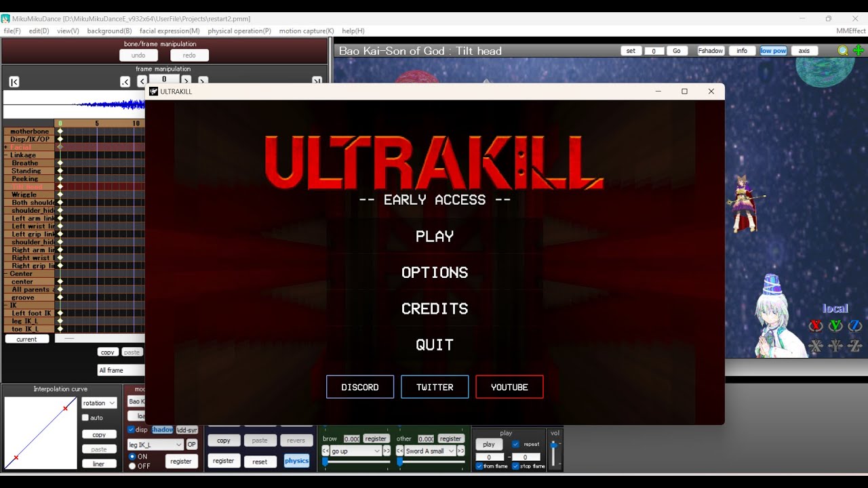Open the 'All frame' selection dropdown
This screenshot has height=488, width=868.
click(121, 370)
